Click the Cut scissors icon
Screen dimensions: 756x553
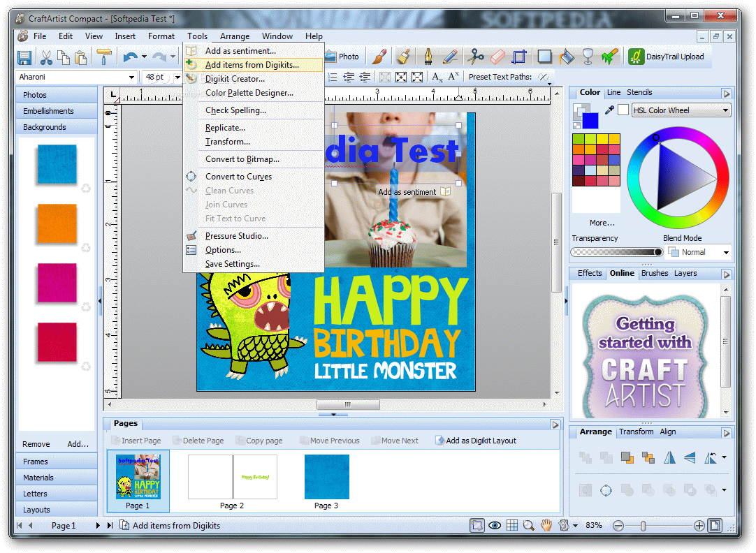coord(46,57)
